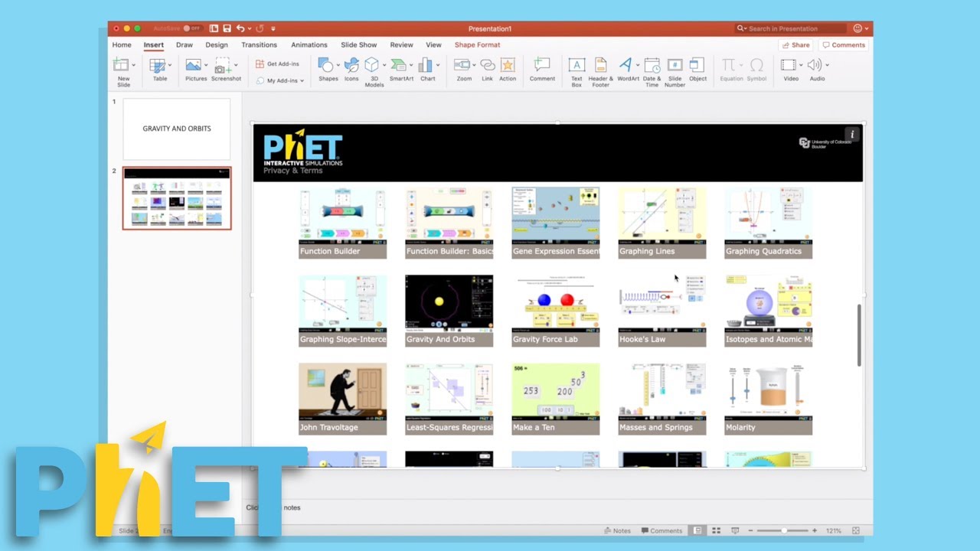The width and height of the screenshot is (980, 551).
Task: Start the slide show from status bar
Action: click(735, 530)
